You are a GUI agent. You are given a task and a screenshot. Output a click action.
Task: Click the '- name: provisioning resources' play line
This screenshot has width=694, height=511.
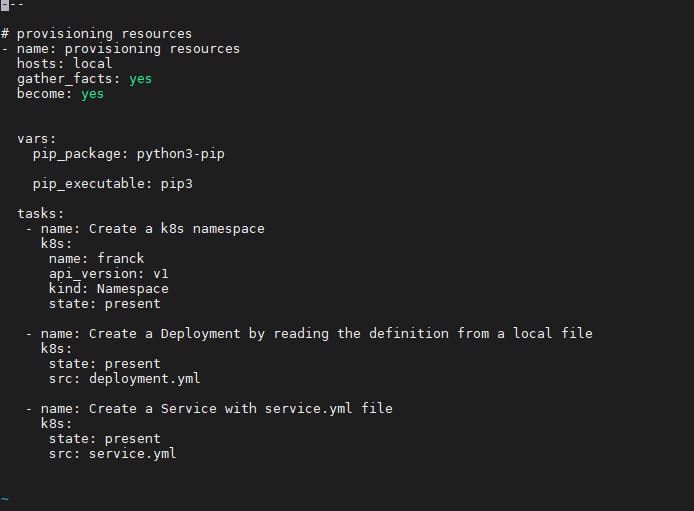click(120, 49)
